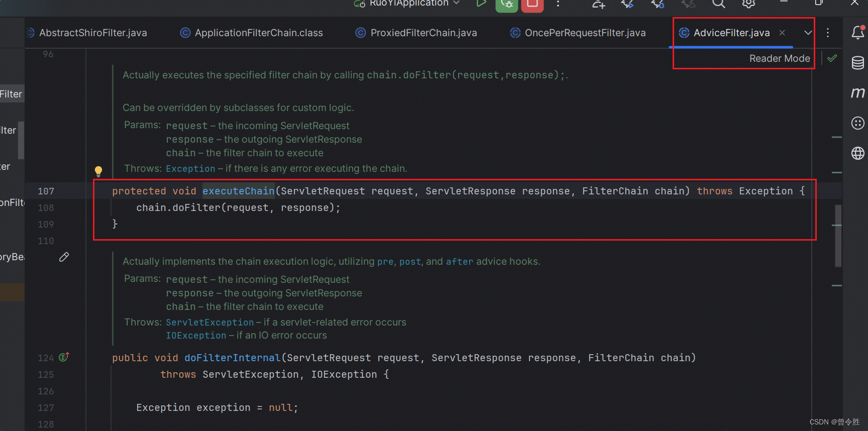
Task: Click the 'post' advice hook reference
Action: pos(410,262)
